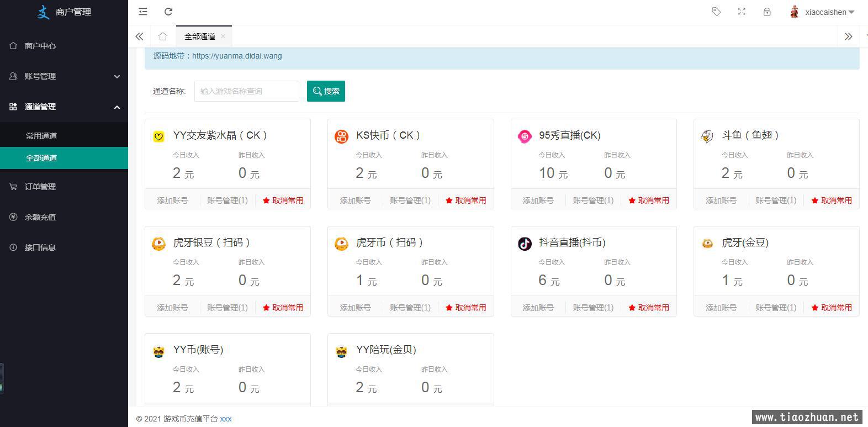The image size is (868, 427).
Task: Collapse the sidebar menu icon
Action: click(x=143, y=12)
